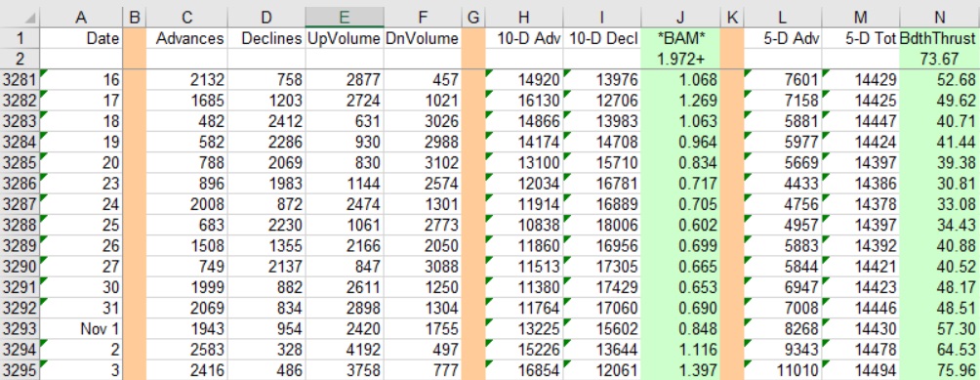Select BAM value 0.602

click(680, 225)
